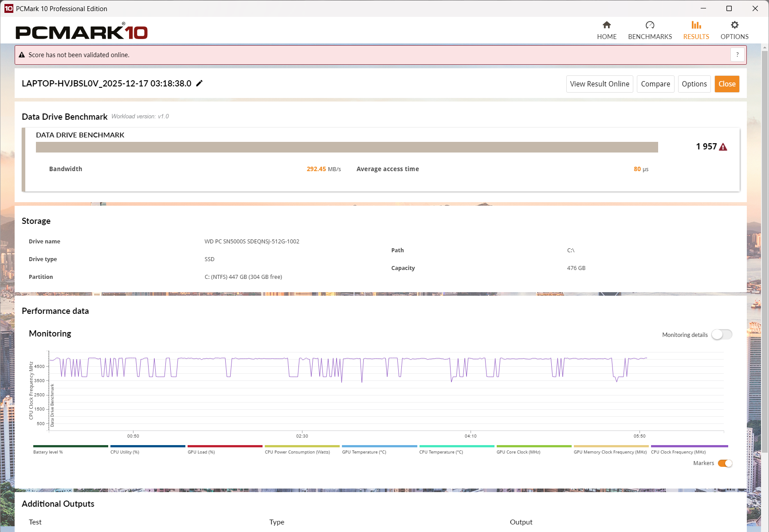This screenshot has width=769, height=532.
Task: Click the Data Drive Benchmark chart marker
Action: point(52,405)
